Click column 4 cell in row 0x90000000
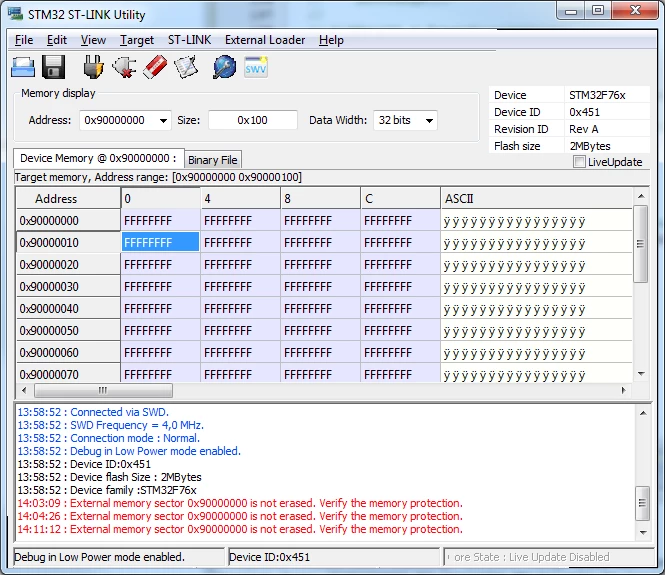The height and width of the screenshot is (575, 665). click(x=240, y=221)
